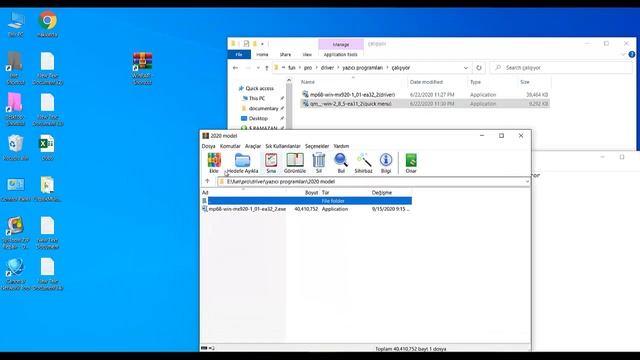640x360 pixels.
Task: Click the Up arrow in Explorer's address bar
Action: [x=267, y=68]
